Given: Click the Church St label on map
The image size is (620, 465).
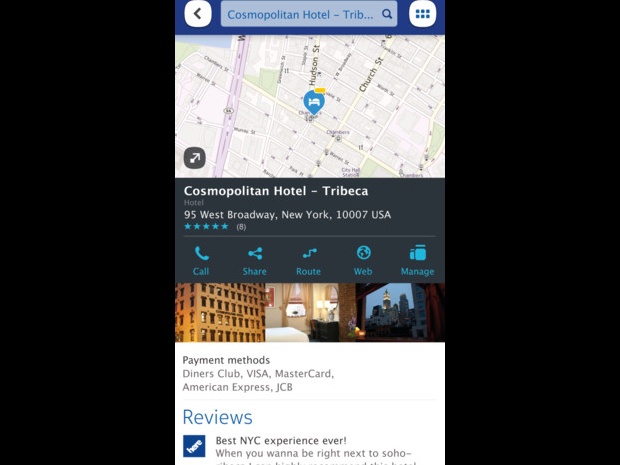Looking at the screenshot, I should (371, 75).
